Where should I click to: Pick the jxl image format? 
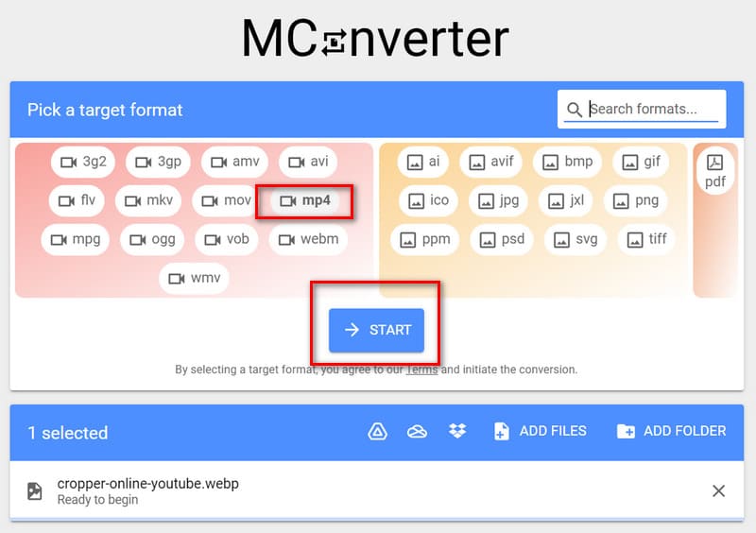coord(566,200)
